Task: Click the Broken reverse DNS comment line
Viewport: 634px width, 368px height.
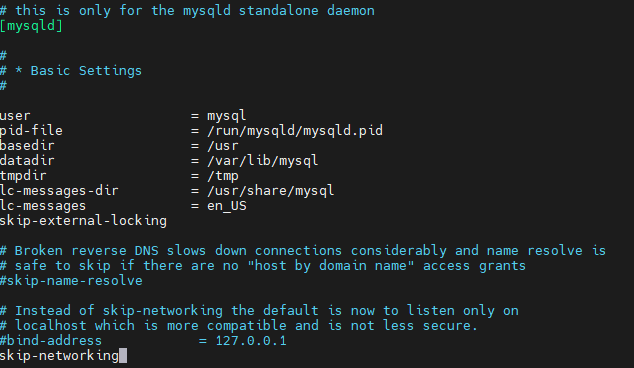Action: click(303, 251)
